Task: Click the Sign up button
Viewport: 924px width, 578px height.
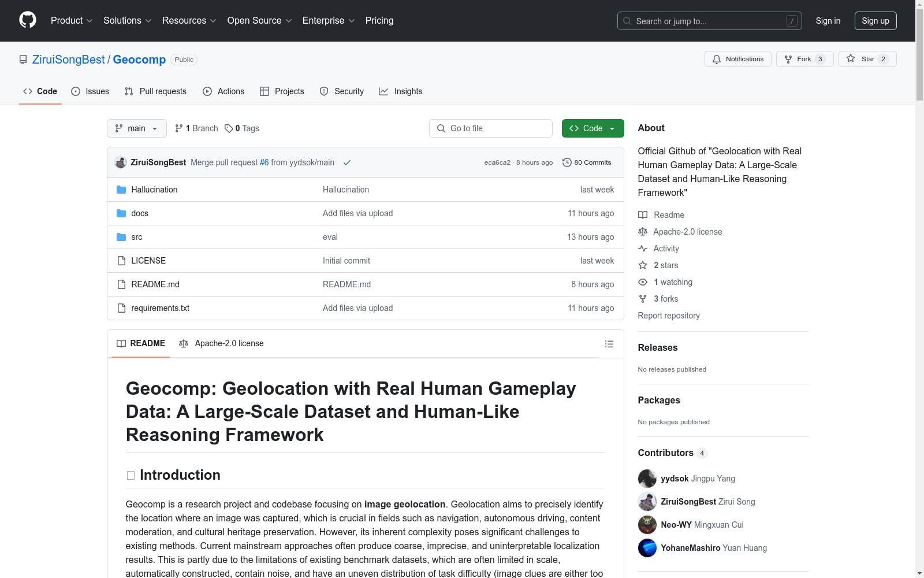Action: (x=875, y=21)
